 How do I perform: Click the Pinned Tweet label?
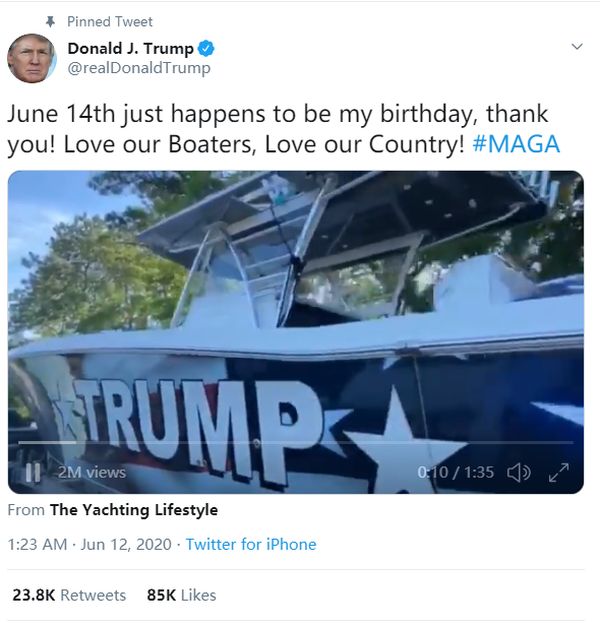[x=110, y=21]
